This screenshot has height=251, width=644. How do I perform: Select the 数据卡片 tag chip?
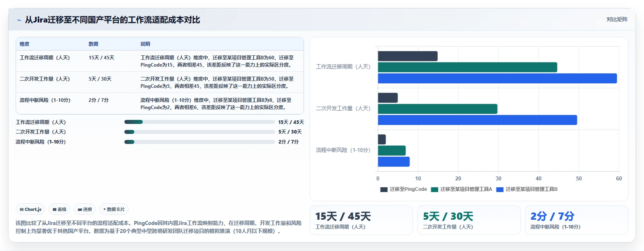tap(114, 209)
